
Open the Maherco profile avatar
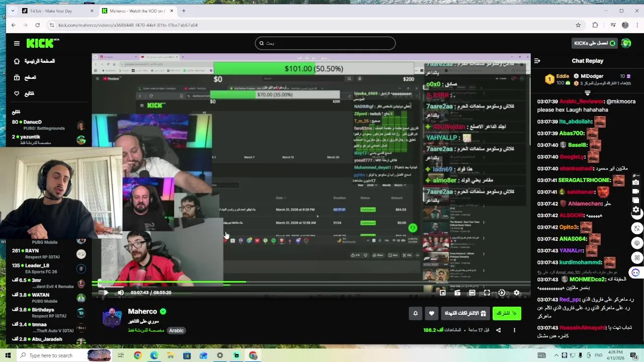pos(112,318)
